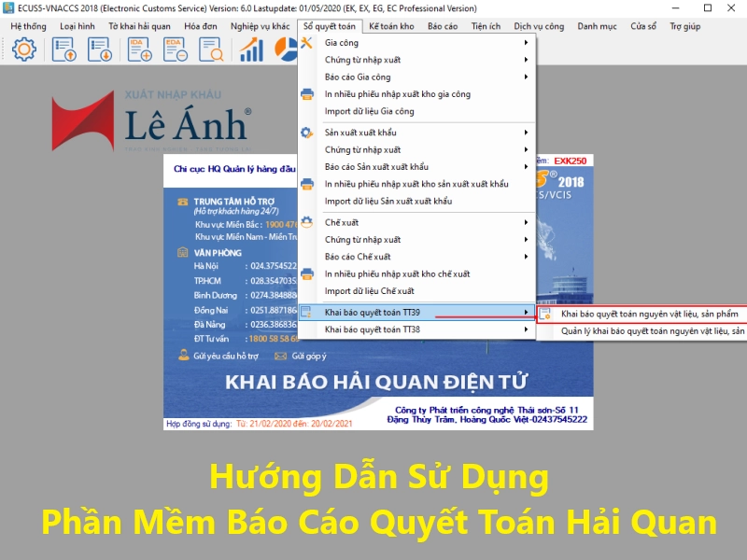Choose Quản lý khai báo quyết toán item

pyautogui.click(x=652, y=330)
